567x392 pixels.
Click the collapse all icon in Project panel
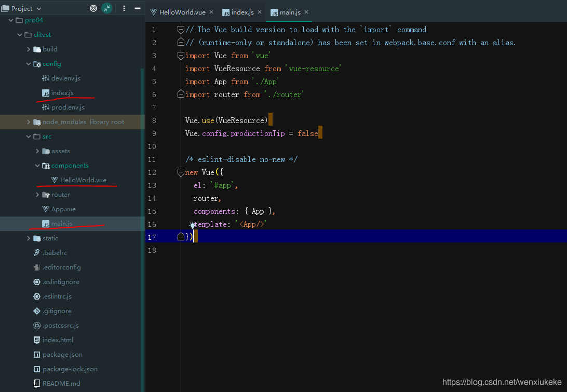106,8
